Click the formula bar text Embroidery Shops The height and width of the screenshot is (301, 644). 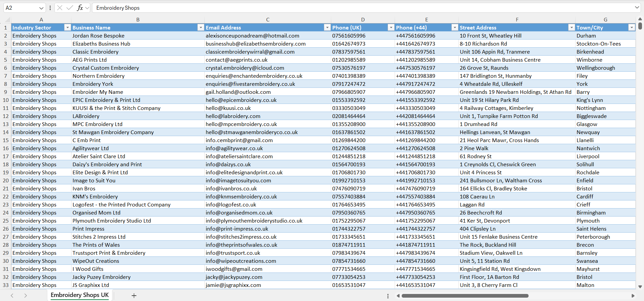click(x=118, y=8)
